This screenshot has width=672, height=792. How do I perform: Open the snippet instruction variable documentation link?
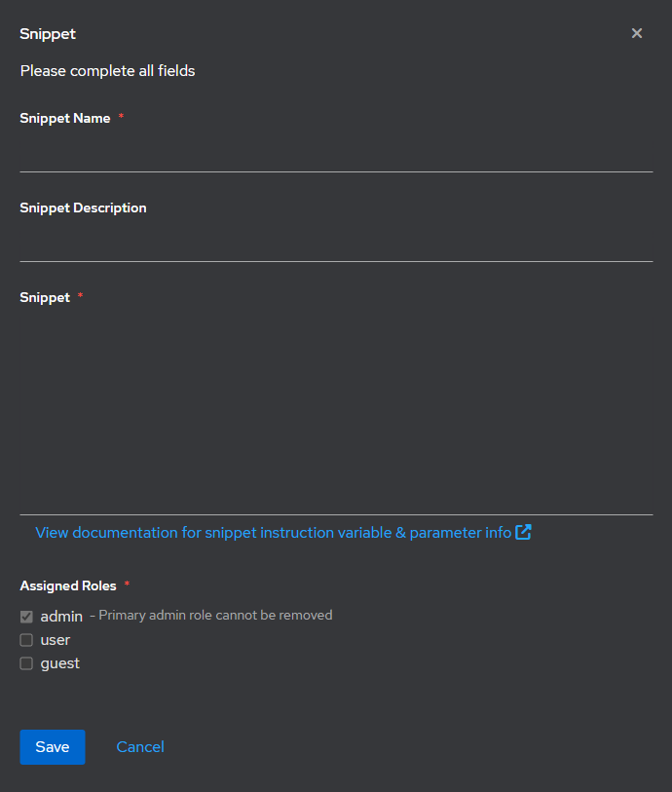tap(273, 532)
